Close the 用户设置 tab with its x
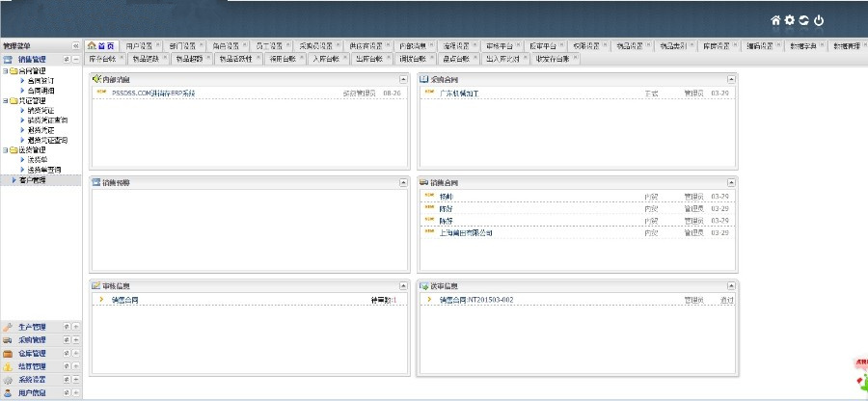868x401 pixels. click(158, 45)
